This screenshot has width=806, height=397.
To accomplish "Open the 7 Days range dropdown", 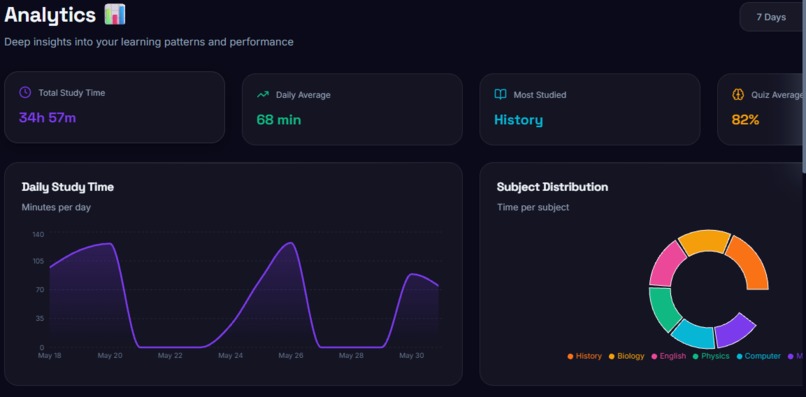I will click(x=772, y=17).
